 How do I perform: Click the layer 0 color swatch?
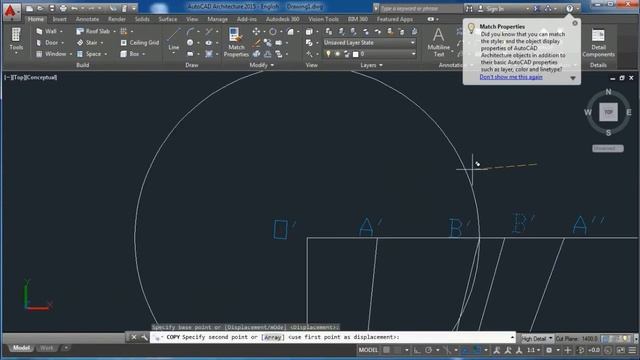(356, 54)
